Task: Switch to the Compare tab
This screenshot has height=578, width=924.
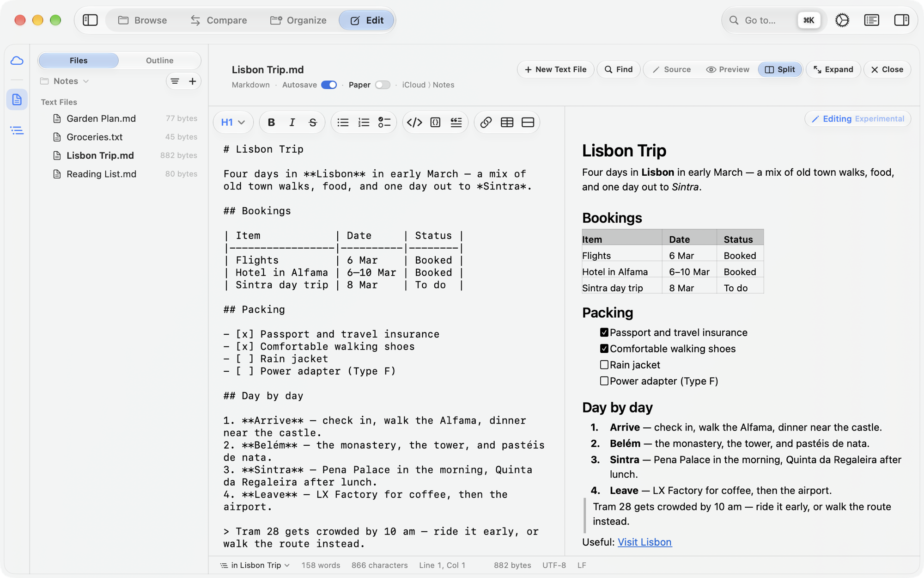Action: click(219, 20)
